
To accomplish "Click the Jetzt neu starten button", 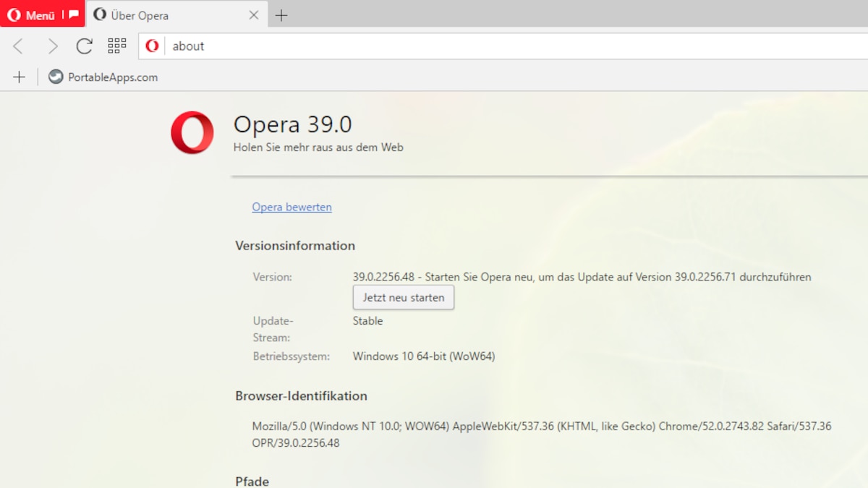I will coord(404,297).
